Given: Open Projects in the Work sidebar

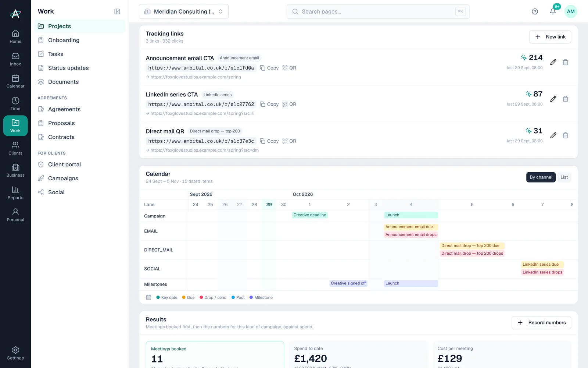Looking at the screenshot, I should (x=80, y=26).
